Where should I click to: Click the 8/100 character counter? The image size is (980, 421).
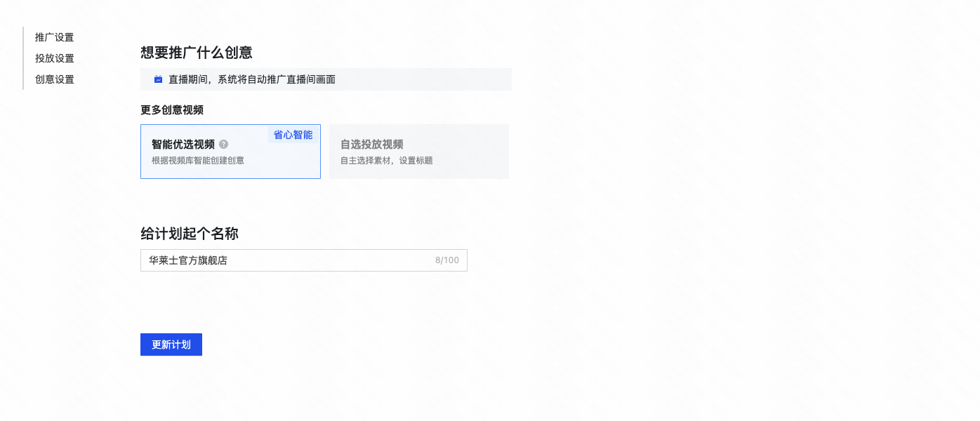coord(447,260)
